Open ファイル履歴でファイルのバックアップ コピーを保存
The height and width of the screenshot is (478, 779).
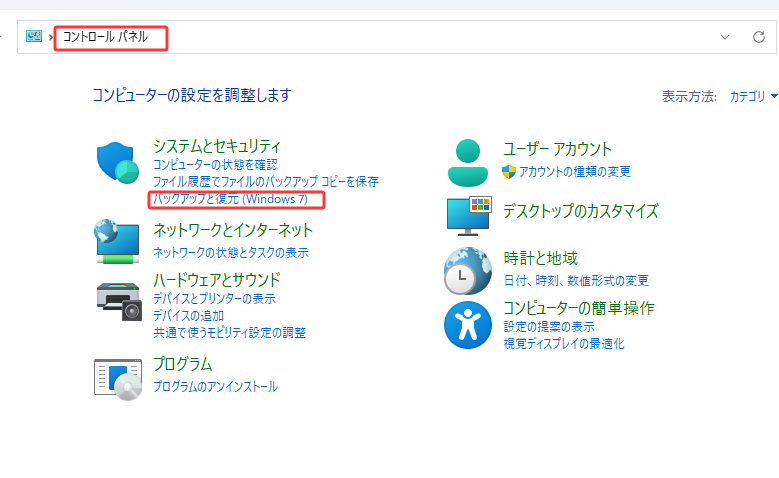tap(266, 181)
